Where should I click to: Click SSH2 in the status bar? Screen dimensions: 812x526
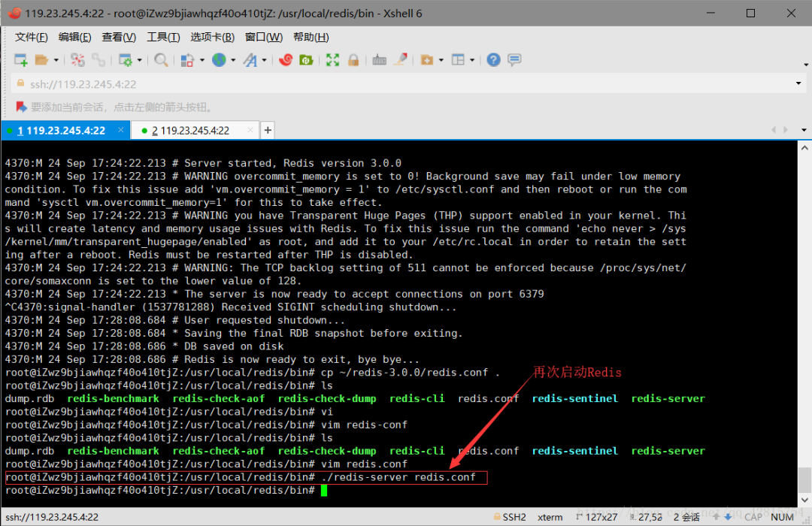pyautogui.click(x=514, y=517)
